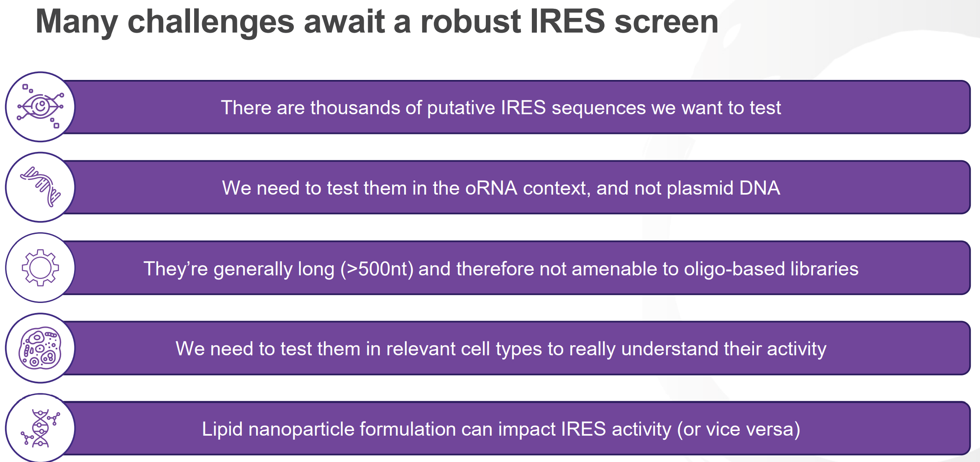
Task: Select the cell organelles icon
Action: pyautogui.click(x=40, y=348)
